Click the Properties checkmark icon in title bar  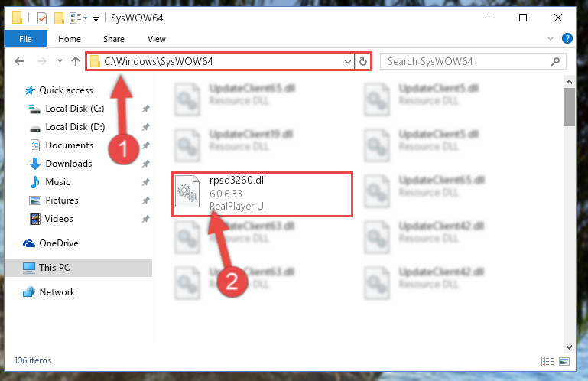(42, 18)
